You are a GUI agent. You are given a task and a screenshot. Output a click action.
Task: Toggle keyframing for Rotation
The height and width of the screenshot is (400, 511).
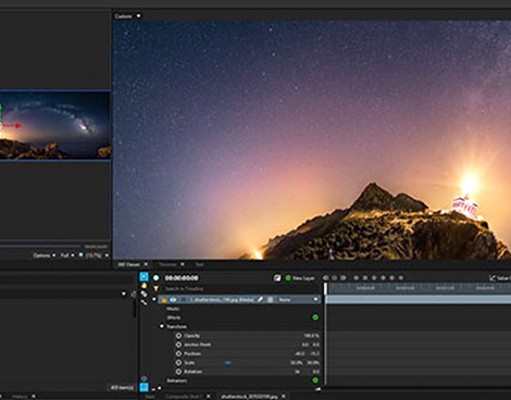[x=179, y=371]
